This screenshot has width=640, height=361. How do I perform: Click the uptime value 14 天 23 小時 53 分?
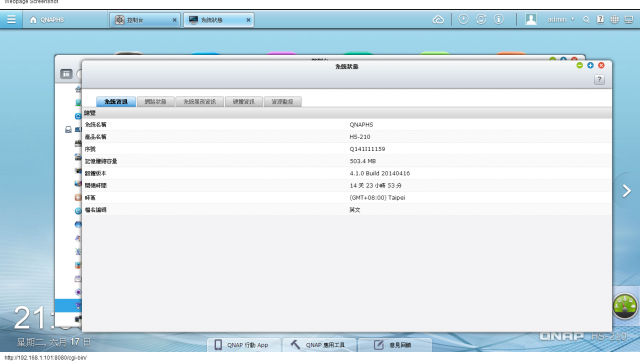[376, 185]
